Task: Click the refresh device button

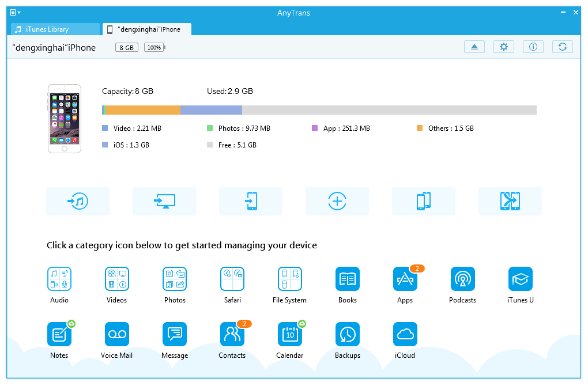Action: click(562, 47)
